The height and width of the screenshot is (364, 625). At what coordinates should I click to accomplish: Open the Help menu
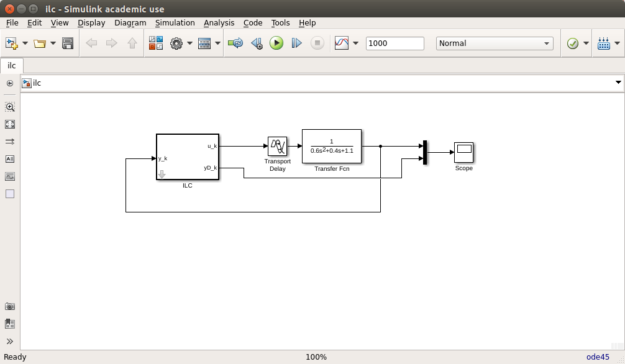click(308, 23)
